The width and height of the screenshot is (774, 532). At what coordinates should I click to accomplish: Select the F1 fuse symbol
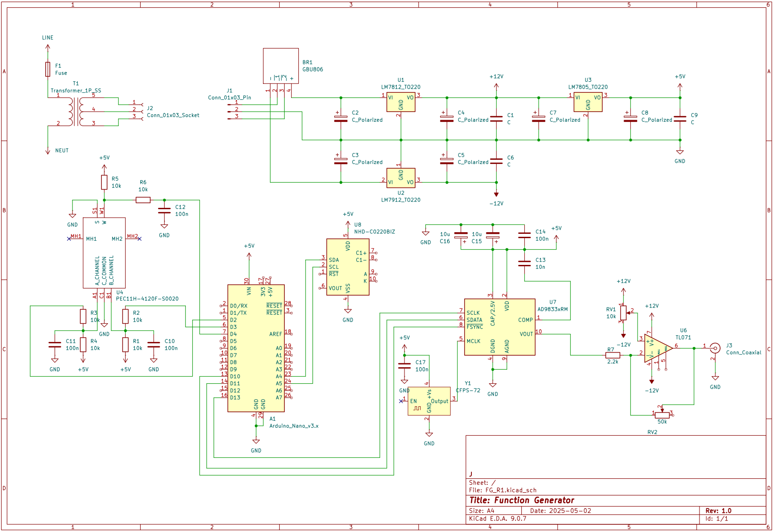point(48,69)
